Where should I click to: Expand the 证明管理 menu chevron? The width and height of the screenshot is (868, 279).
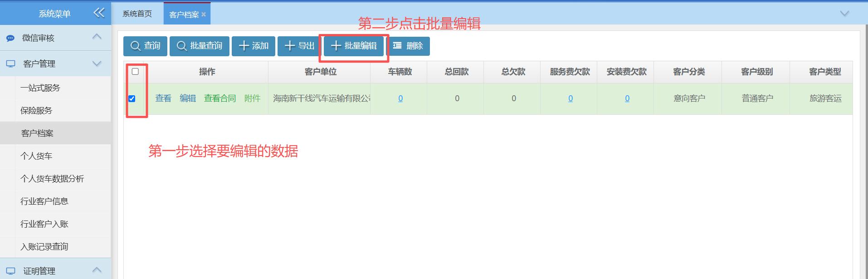tap(97, 270)
